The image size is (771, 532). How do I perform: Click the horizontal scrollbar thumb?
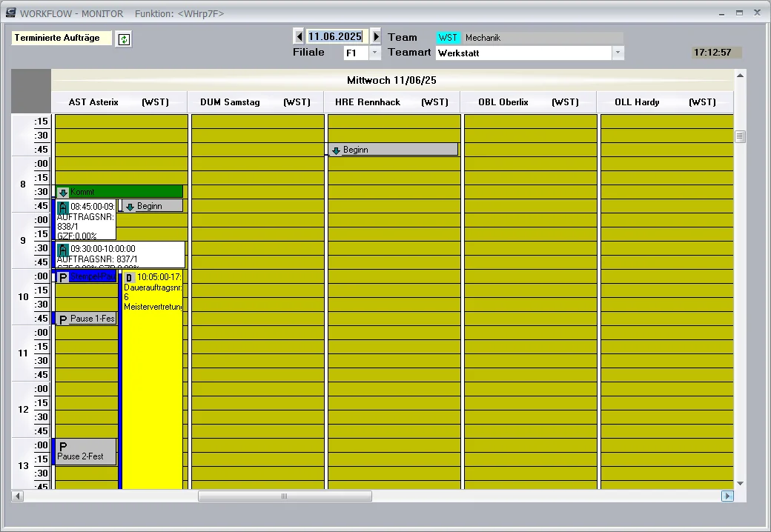285,496
